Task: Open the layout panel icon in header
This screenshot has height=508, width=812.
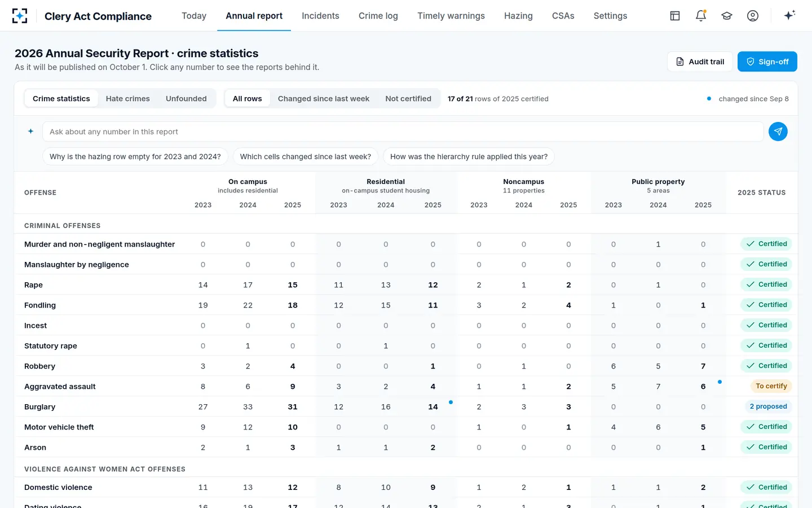Action: 675,16
